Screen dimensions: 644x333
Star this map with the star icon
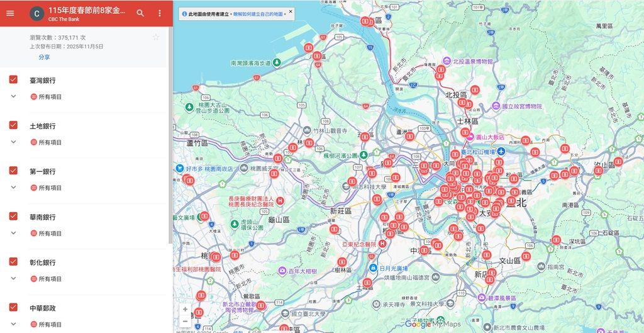(x=156, y=37)
